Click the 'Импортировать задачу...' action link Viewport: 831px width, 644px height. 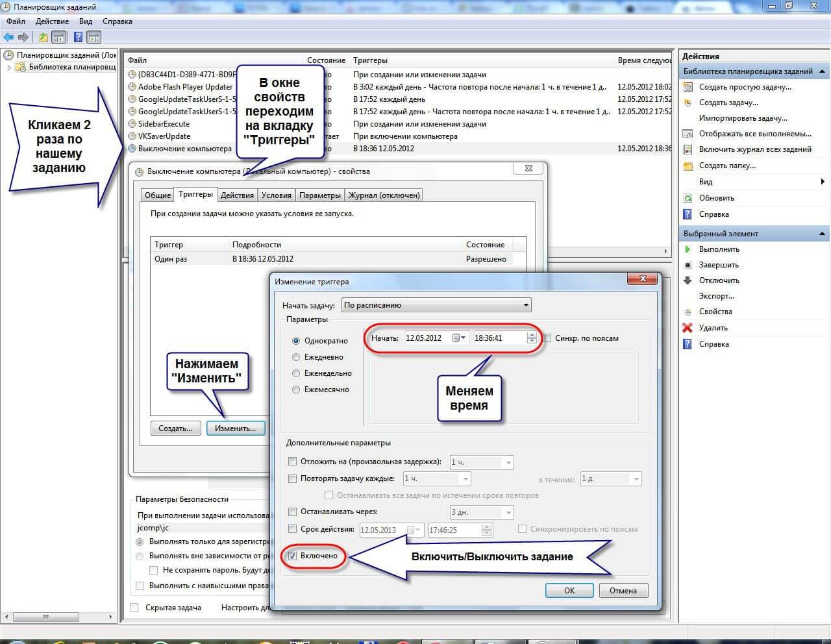(743, 118)
